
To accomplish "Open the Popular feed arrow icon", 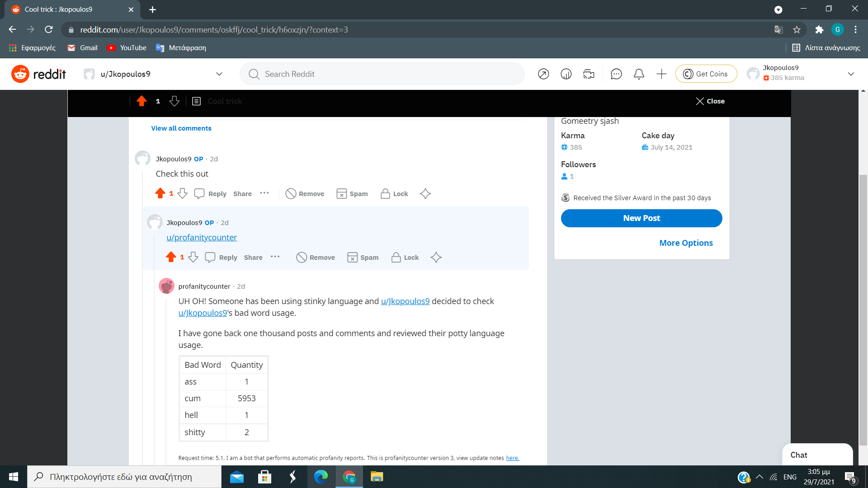I will [543, 74].
